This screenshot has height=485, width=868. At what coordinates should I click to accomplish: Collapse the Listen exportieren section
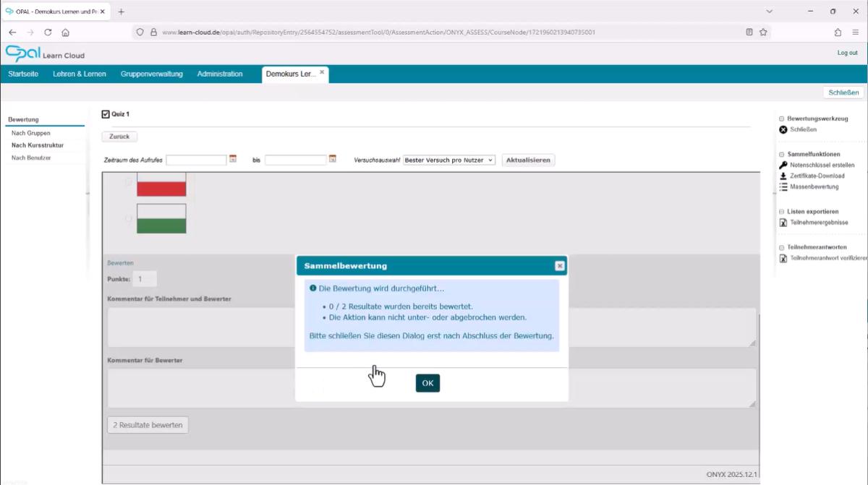pos(781,212)
